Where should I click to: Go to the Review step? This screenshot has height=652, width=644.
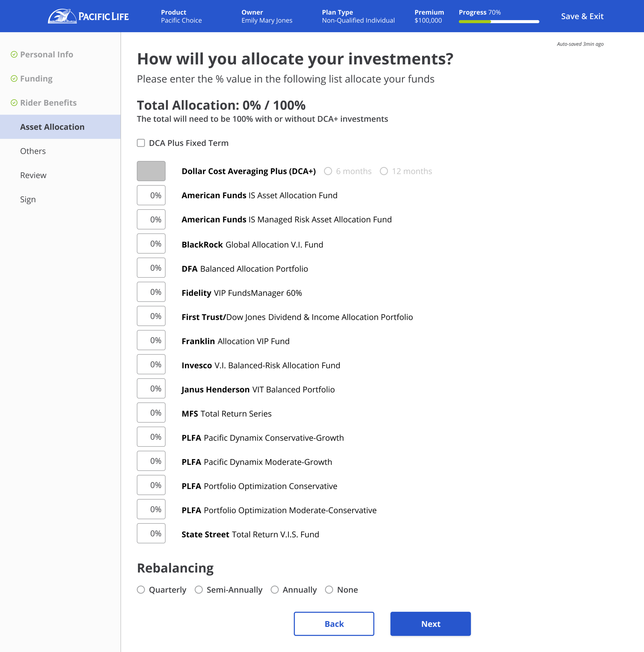tap(33, 175)
